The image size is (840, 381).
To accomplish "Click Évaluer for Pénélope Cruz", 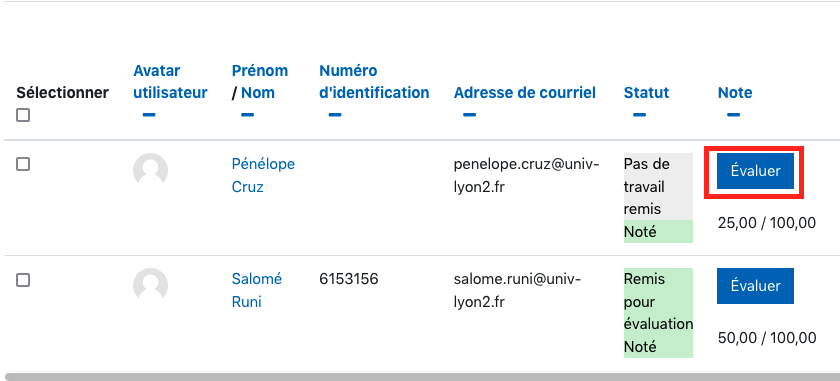I will click(755, 171).
